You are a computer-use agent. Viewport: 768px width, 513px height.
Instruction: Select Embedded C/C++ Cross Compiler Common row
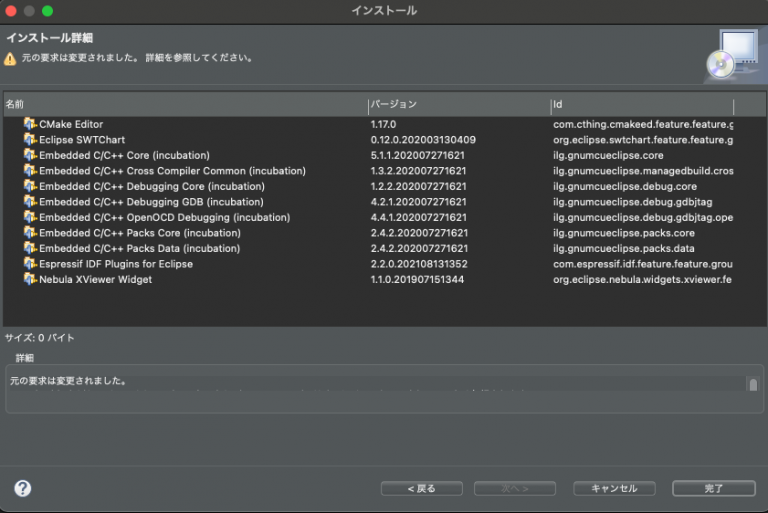point(172,171)
